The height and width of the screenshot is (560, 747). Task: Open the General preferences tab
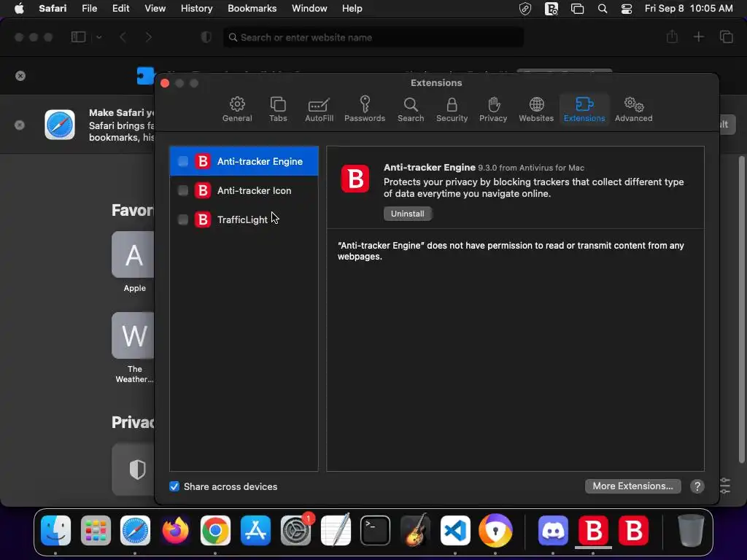tap(237, 109)
